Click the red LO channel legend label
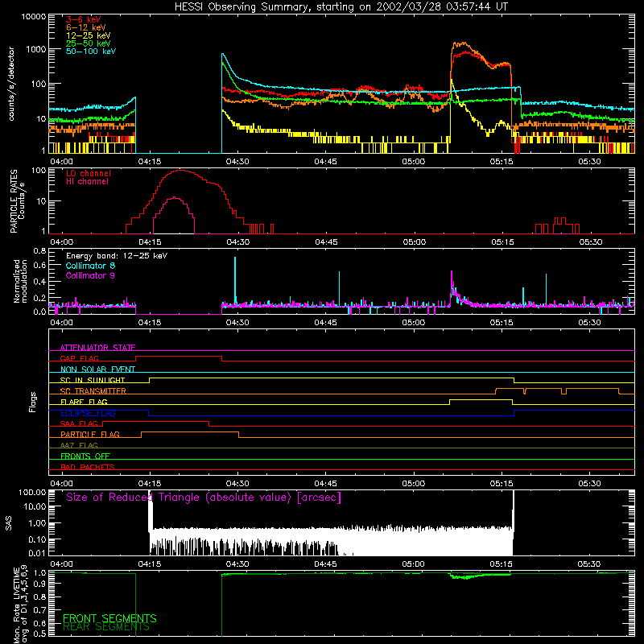Viewport: 644px width, 644px height. click(89, 173)
